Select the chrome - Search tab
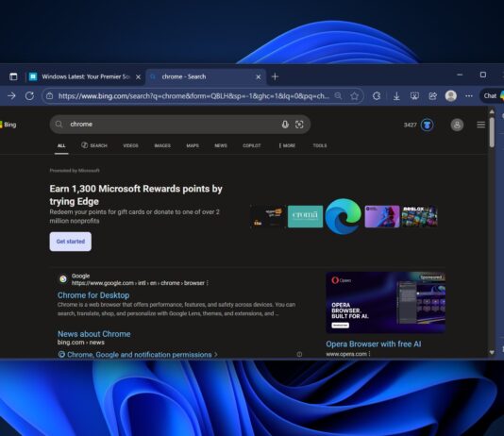 206,76
